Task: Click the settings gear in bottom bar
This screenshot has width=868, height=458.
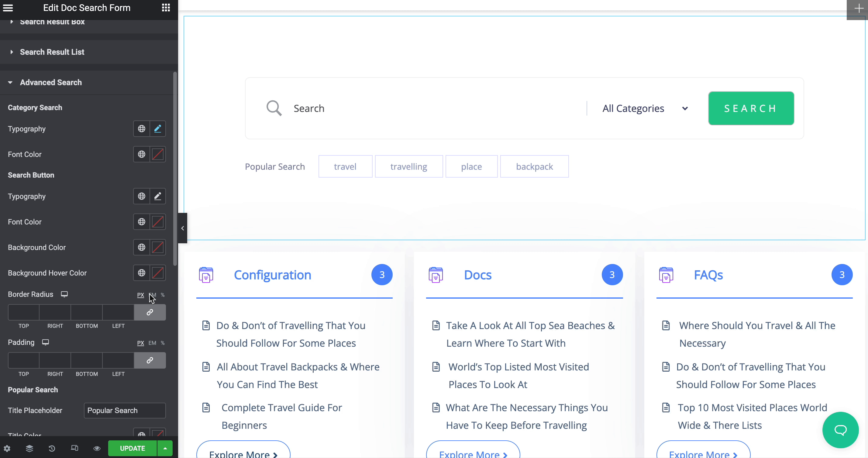Action: 7,448
